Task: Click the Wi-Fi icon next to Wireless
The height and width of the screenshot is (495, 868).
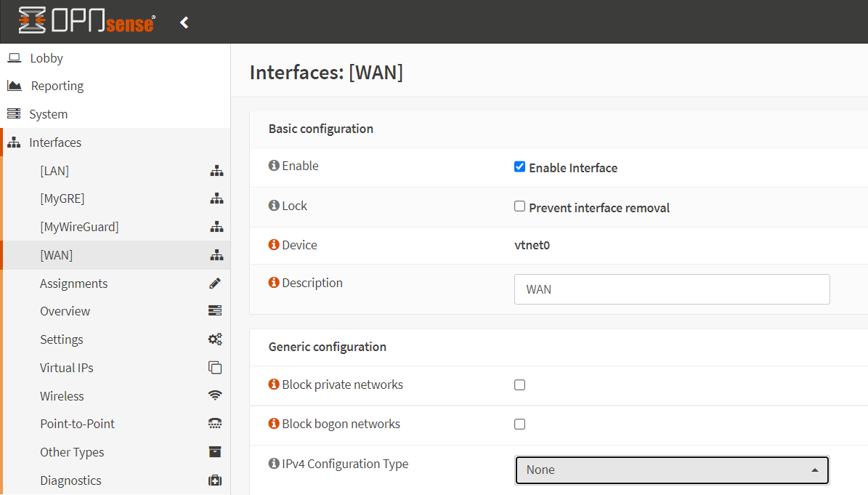Action: [215, 396]
